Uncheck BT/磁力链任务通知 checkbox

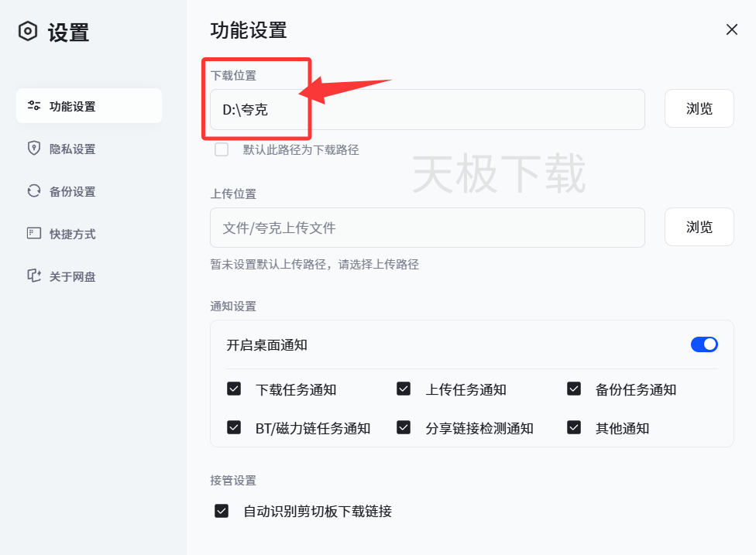click(x=234, y=427)
